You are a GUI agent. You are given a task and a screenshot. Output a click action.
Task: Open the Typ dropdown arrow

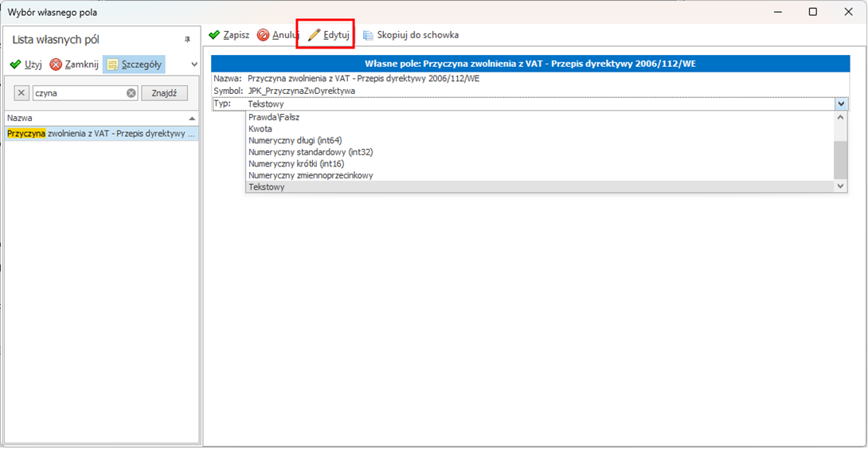[841, 103]
